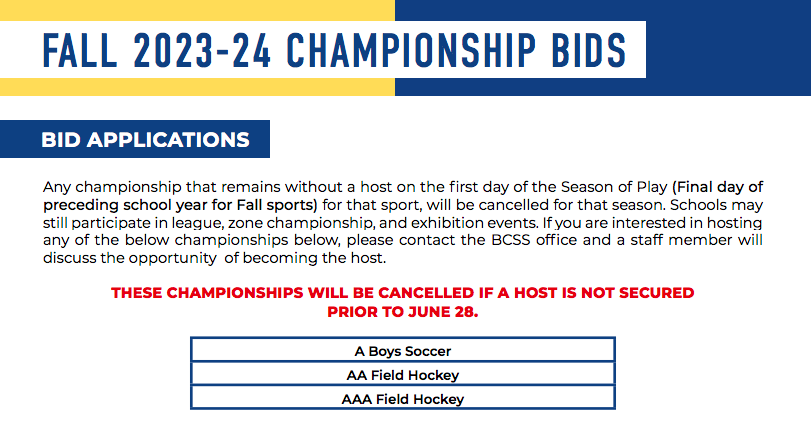Click the word 'BIDS' in the title

tap(589, 50)
